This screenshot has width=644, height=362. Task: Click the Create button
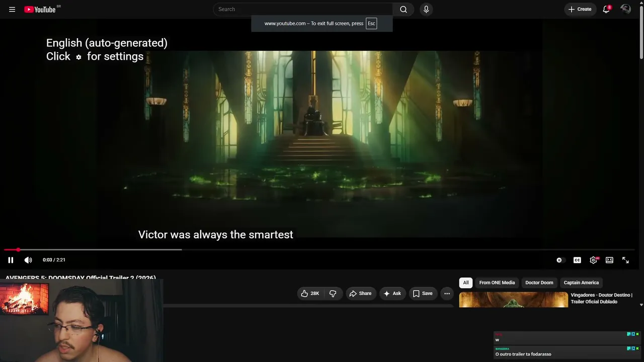(x=580, y=9)
